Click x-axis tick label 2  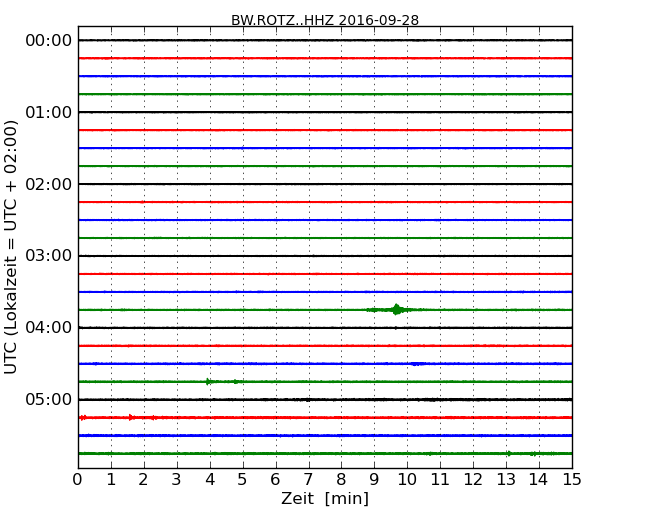click(x=144, y=480)
